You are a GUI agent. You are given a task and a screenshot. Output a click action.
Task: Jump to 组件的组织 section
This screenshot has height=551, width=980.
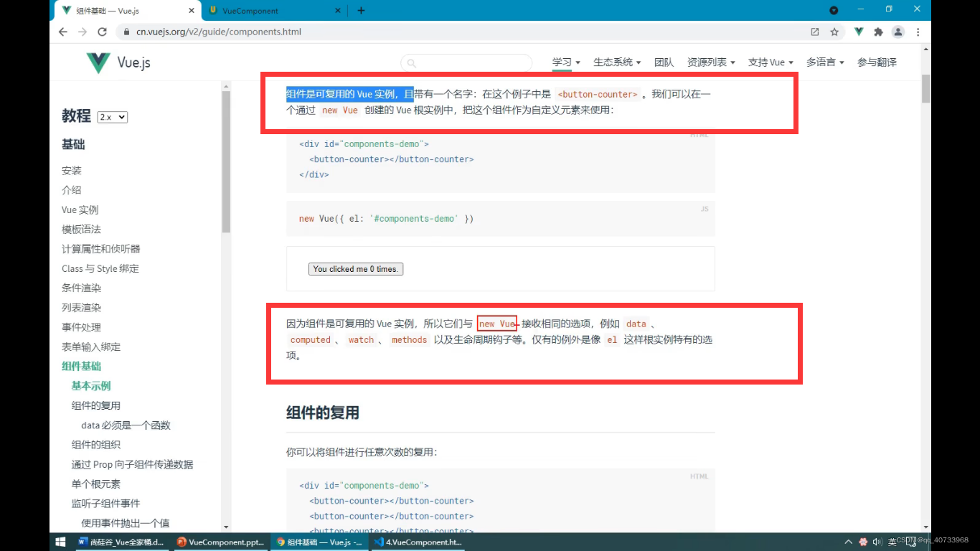[96, 445]
